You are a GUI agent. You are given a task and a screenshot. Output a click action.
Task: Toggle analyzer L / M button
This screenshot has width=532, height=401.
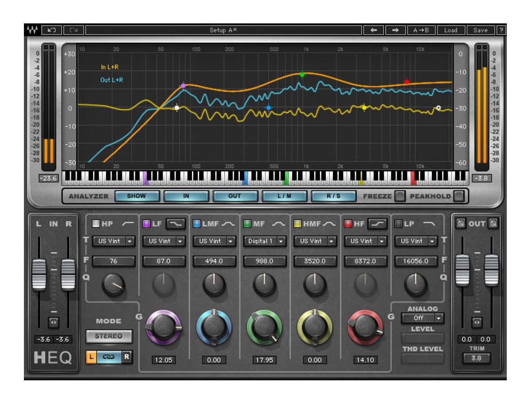pyautogui.click(x=284, y=196)
